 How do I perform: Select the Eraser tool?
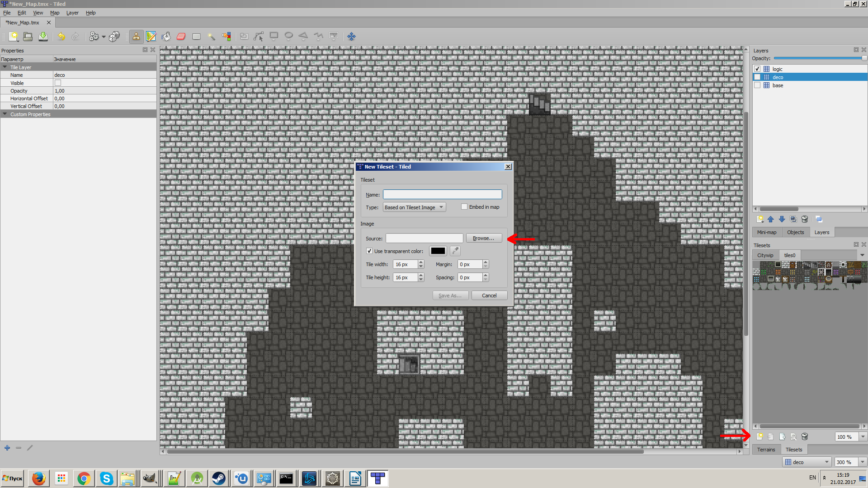(x=181, y=37)
